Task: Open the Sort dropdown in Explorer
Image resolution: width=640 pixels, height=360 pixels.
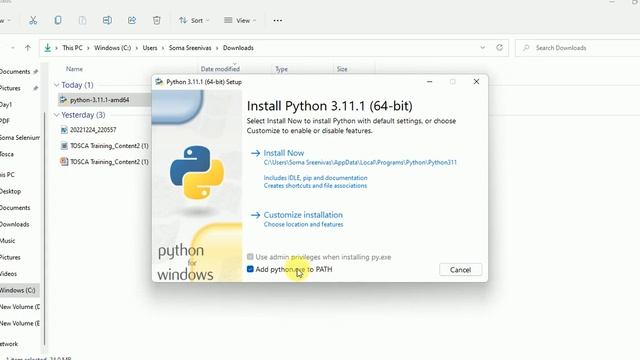Action: [x=194, y=20]
